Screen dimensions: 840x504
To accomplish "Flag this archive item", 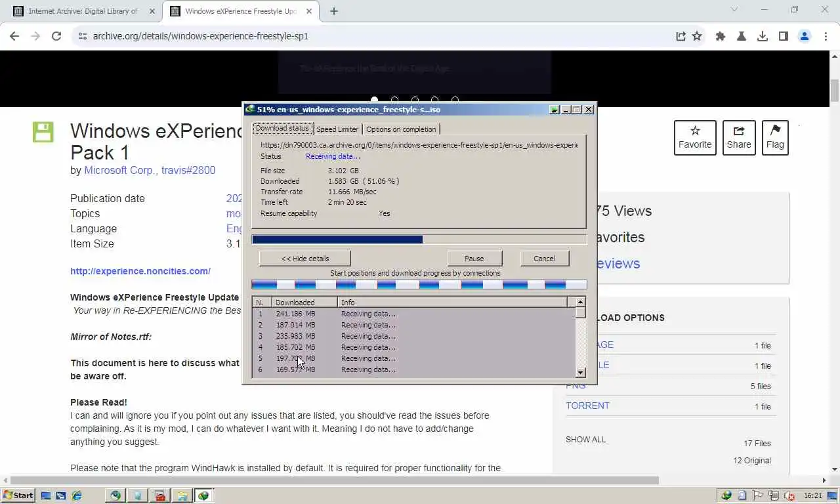I will [775, 138].
